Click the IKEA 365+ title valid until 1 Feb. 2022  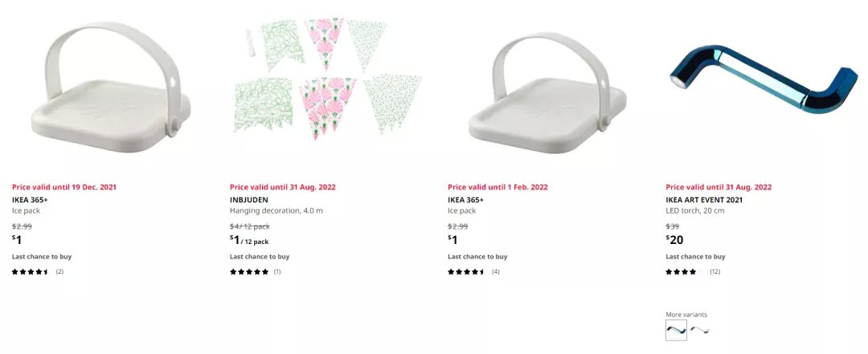tap(465, 200)
